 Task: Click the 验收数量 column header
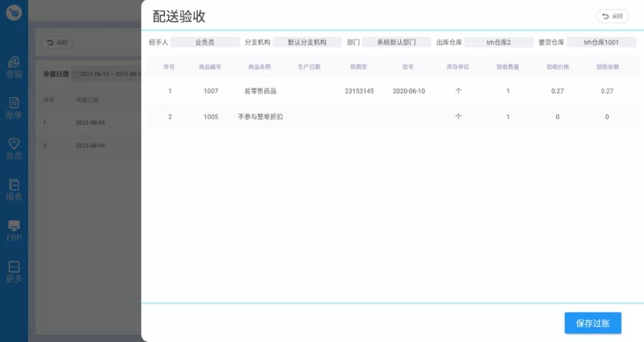(x=507, y=67)
